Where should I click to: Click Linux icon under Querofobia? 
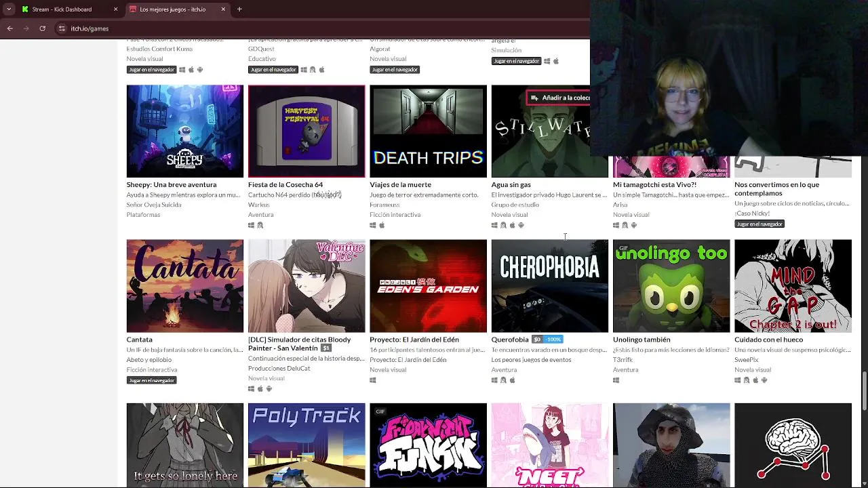pyautogui.click(x=503, y=380)
